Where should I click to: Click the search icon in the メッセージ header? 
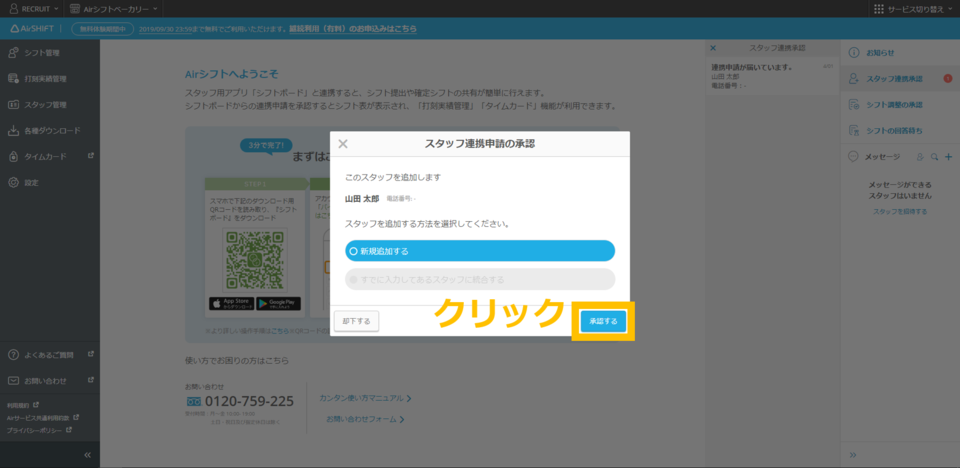(934, 157)
